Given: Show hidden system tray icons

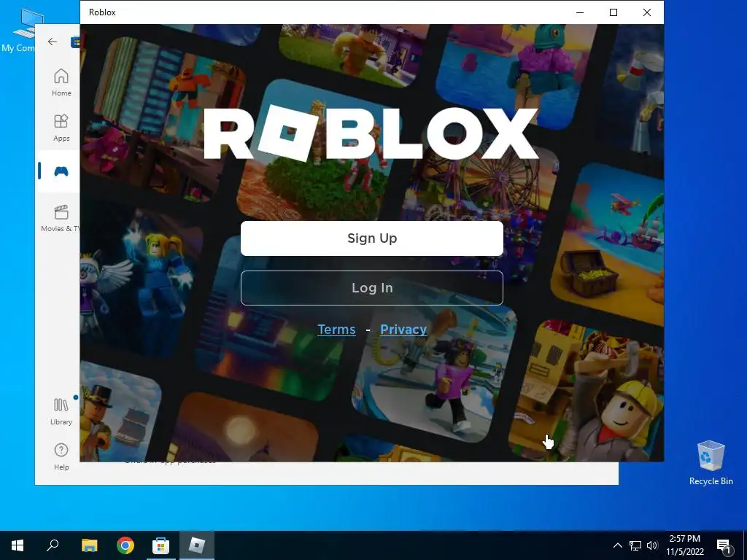Looking at the screenshot, I should click(x=617, y=545).
